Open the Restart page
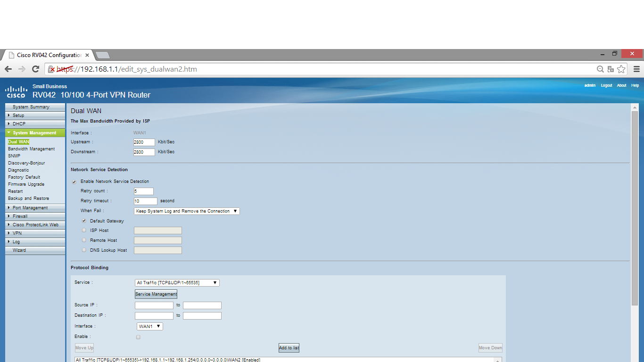 click(x=15, y=191)
